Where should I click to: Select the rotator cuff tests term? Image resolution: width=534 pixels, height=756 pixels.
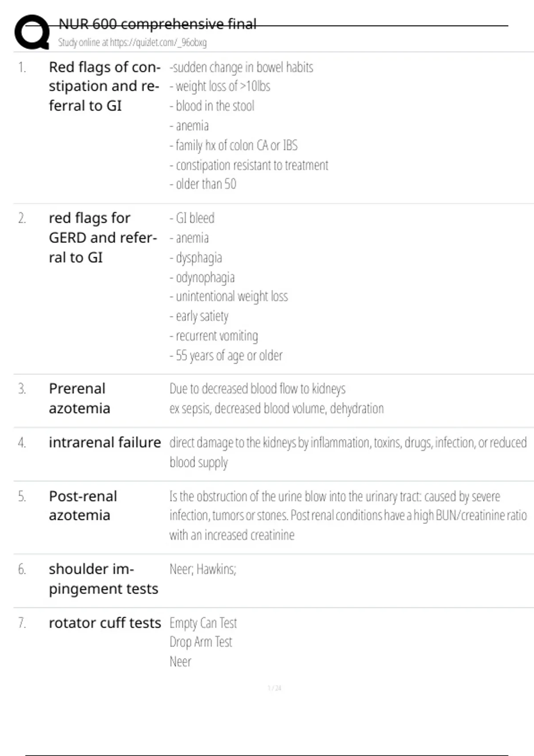pyautogui.click(x=105, y=623)
